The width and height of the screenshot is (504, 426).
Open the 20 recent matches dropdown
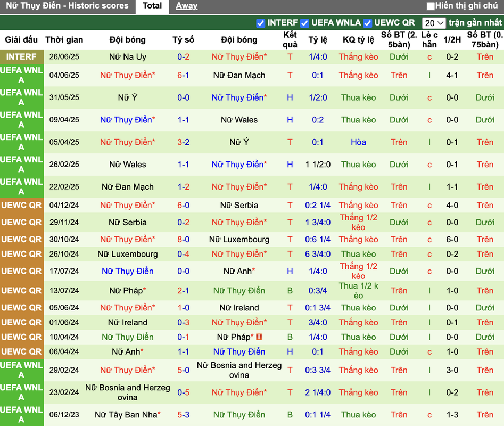[x=434, y=23]
